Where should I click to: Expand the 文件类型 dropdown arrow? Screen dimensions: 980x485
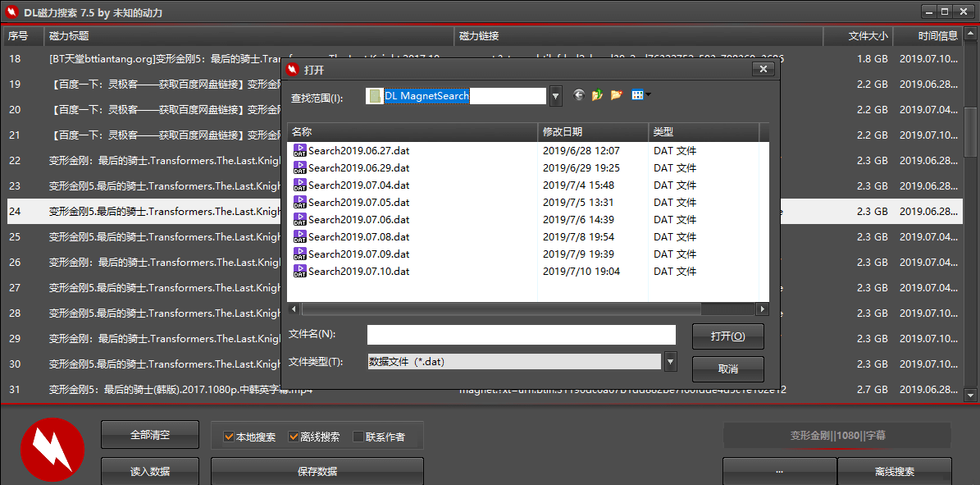click(x=671, y=362)
